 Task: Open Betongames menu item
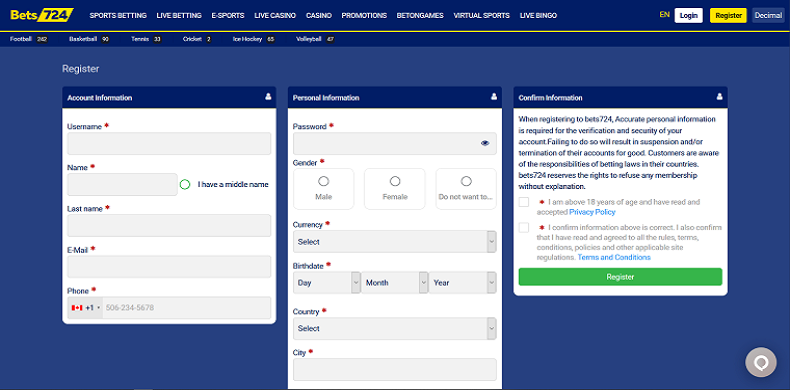pyautogui.click(x=420, y=16)
